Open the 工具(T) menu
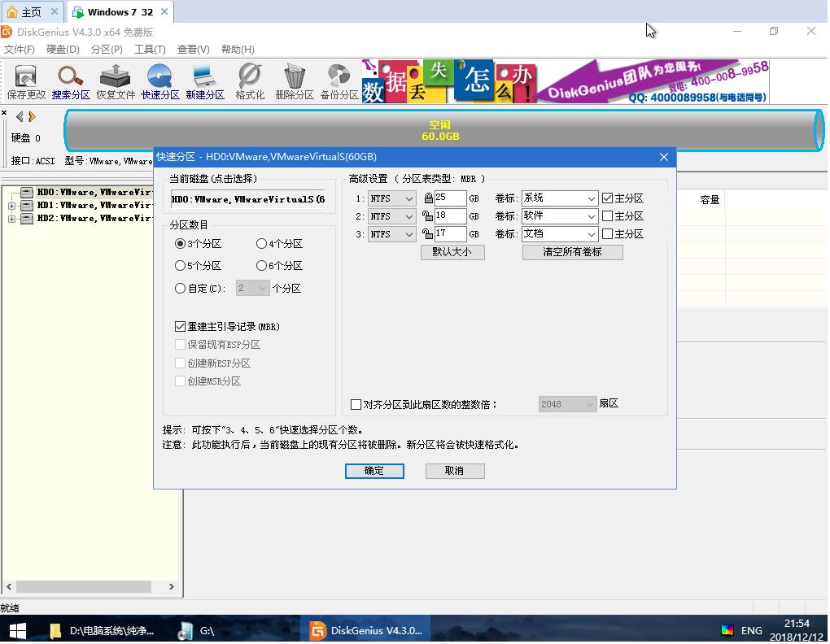The width and height of the screenshot is (830, 644). [150, 50]
